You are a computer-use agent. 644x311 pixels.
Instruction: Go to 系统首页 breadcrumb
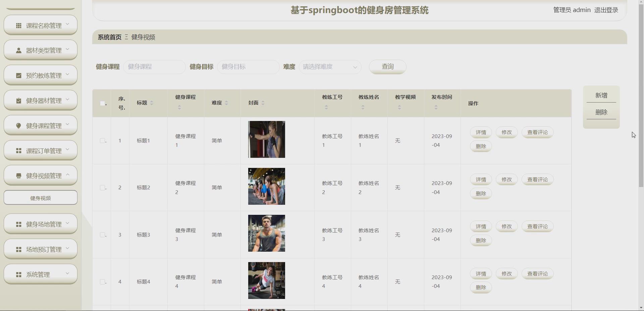(110, 37)
